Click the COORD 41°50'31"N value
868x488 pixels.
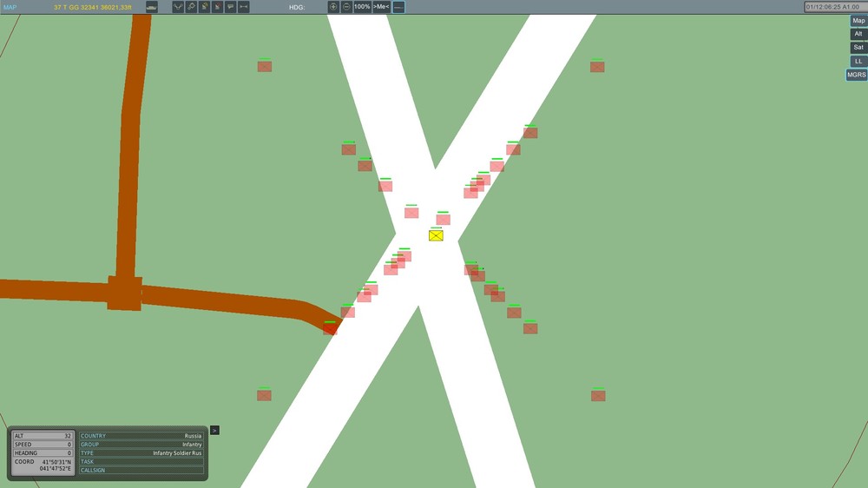point(56,462)
